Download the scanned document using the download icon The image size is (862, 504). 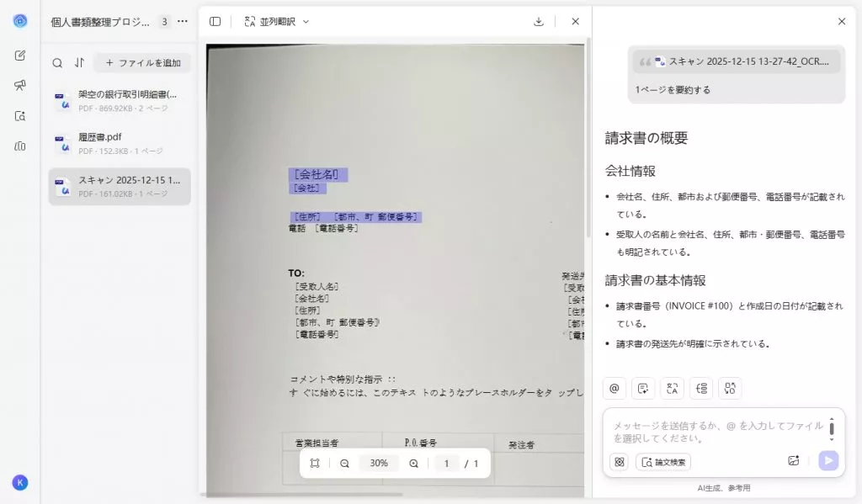538,21
